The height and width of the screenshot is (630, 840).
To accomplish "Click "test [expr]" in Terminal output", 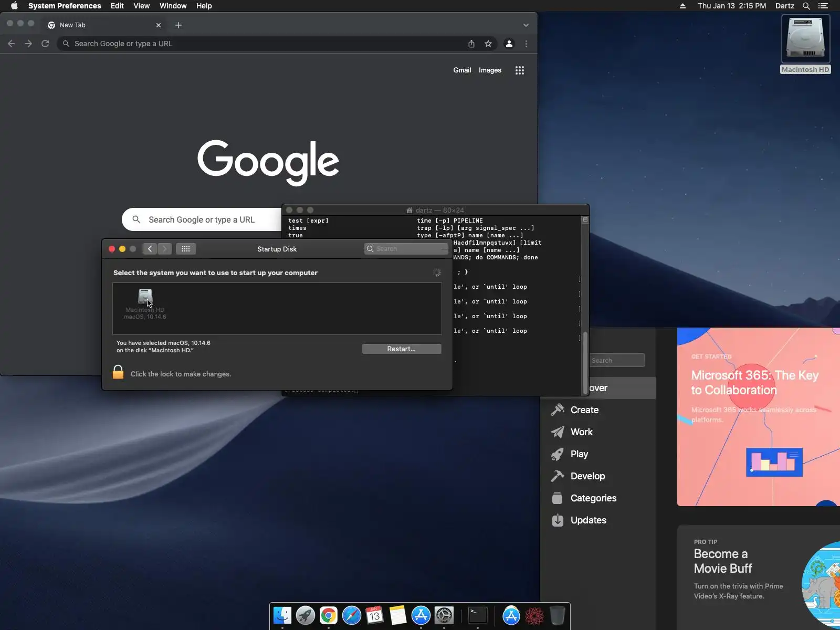I will [308, 220].
